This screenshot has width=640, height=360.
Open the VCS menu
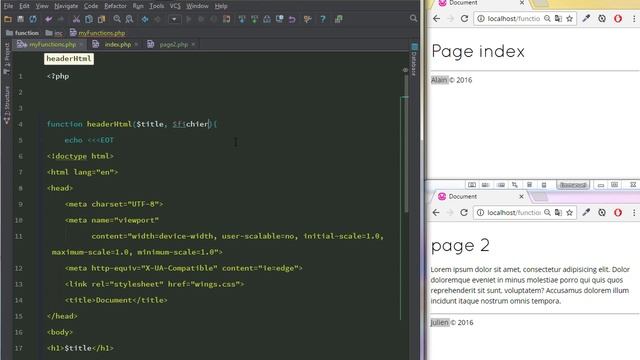(x=175, y=6)
